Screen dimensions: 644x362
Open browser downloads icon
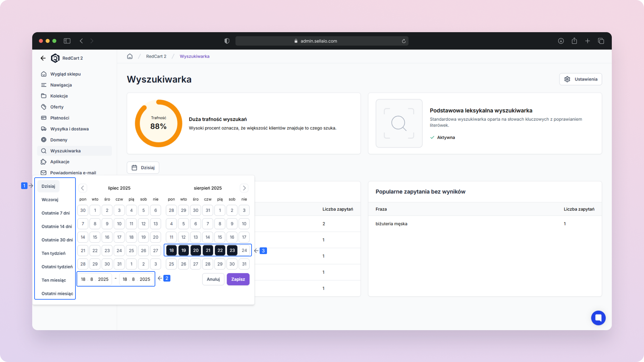coord(561,41)
